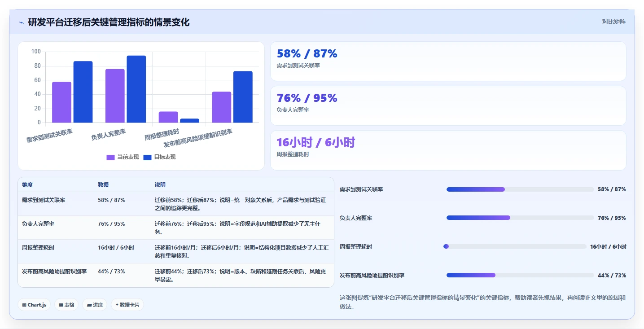644x329 pixels.
Task: Click table value 44% / 73%
Action: click(111, 272)
